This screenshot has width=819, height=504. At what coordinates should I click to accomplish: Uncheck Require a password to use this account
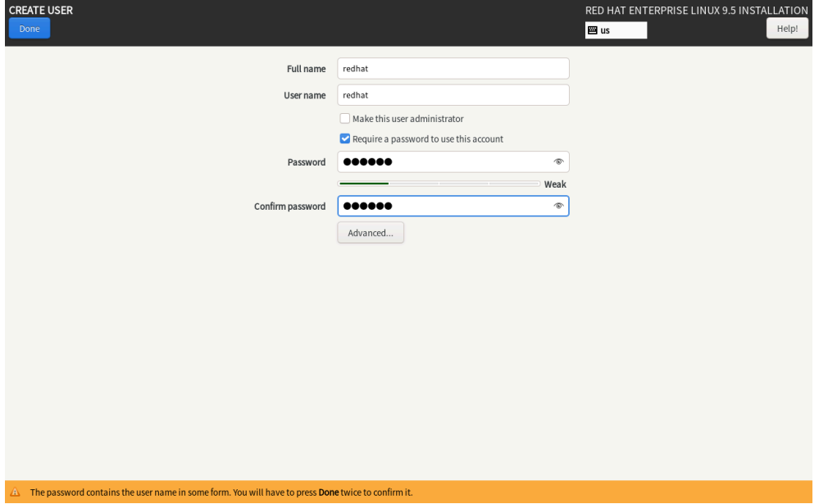[344, 138]
